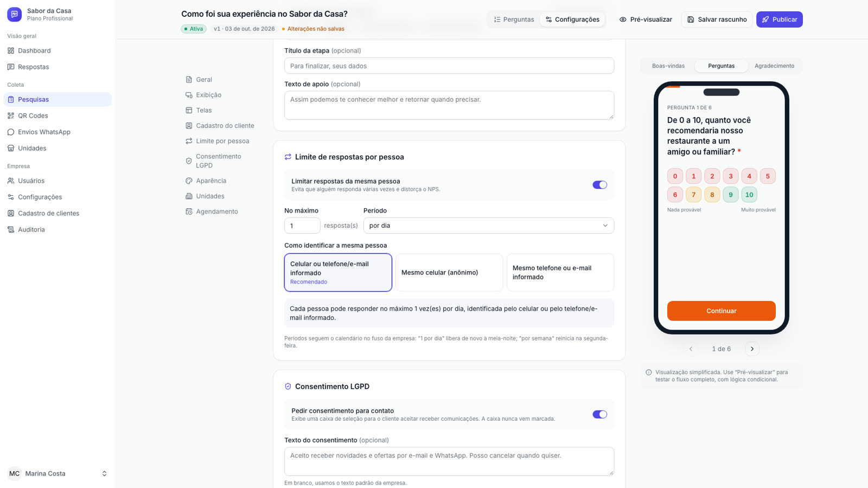Switch to the Perguntas tab in header

(514, 20)
